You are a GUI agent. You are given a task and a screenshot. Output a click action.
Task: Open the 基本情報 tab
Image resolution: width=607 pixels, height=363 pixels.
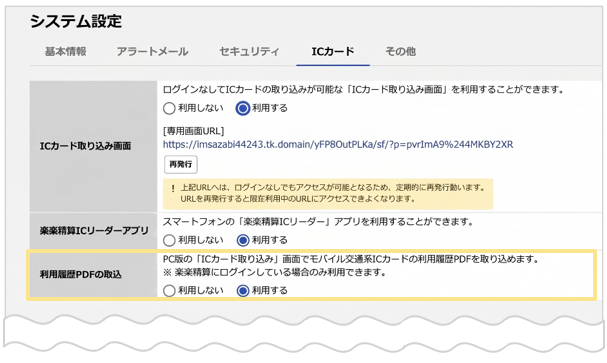(x=65, y=51)
